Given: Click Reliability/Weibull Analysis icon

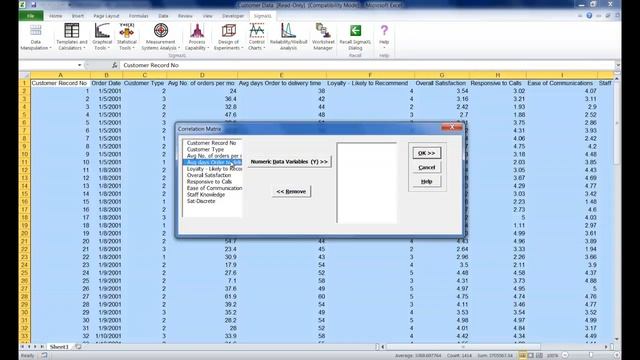Looking at the screenshot, I should tap(288, 38).
